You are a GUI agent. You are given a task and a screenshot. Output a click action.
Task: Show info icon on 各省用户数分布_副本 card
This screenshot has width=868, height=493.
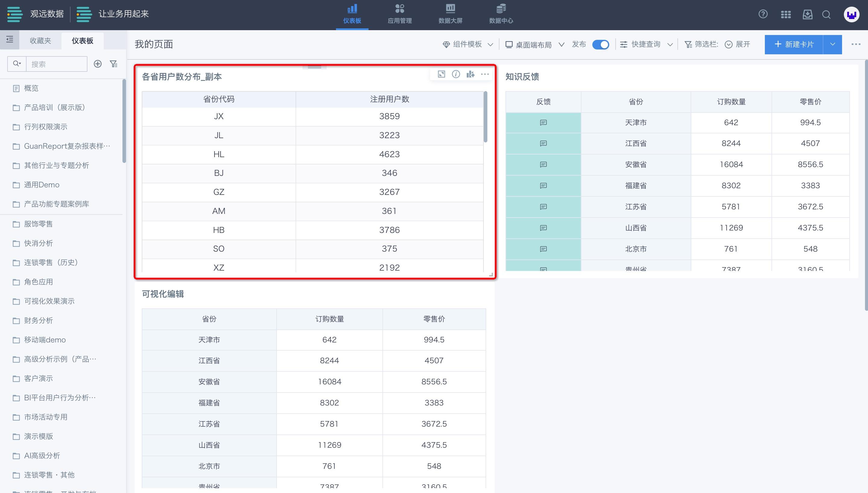pyautogui.click(x=456, y=74)
